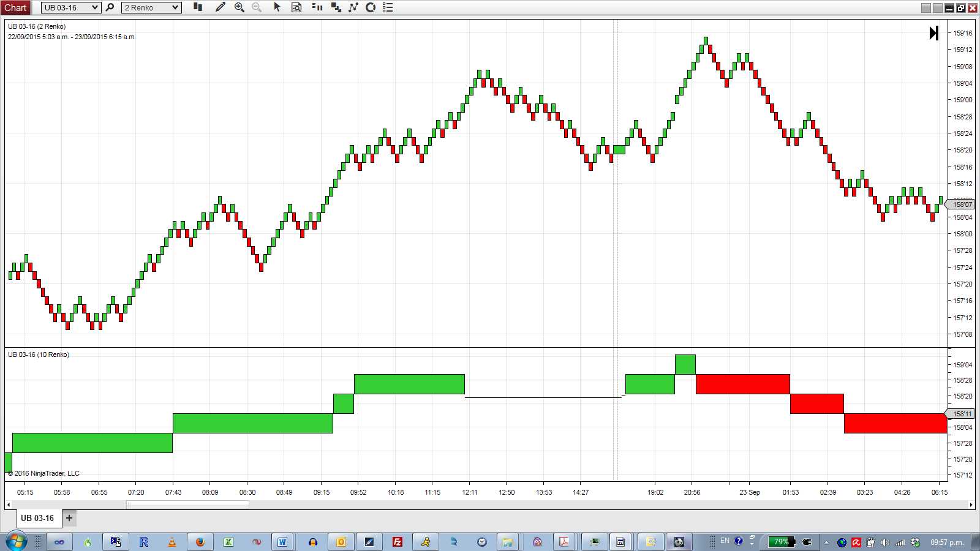Viewport: 980px width, 551px height.
Task: Open the instrument search magnifier
Action: pos(110,7)
